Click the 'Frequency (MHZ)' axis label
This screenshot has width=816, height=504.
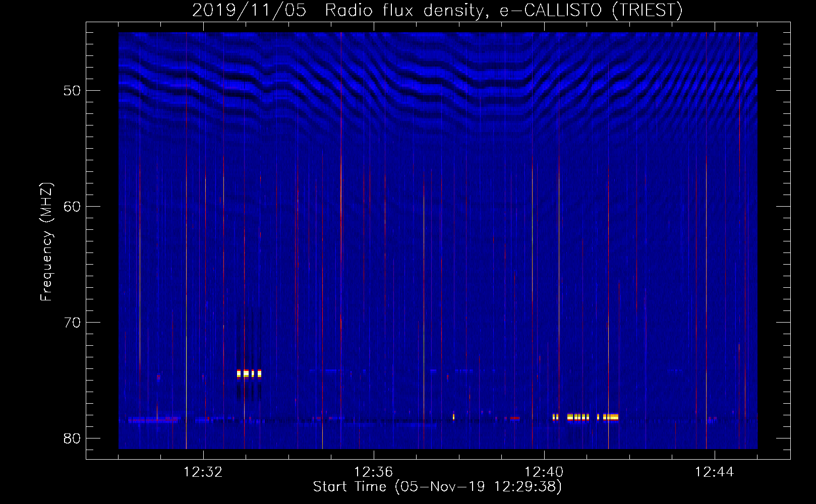[x=46, y=242]
